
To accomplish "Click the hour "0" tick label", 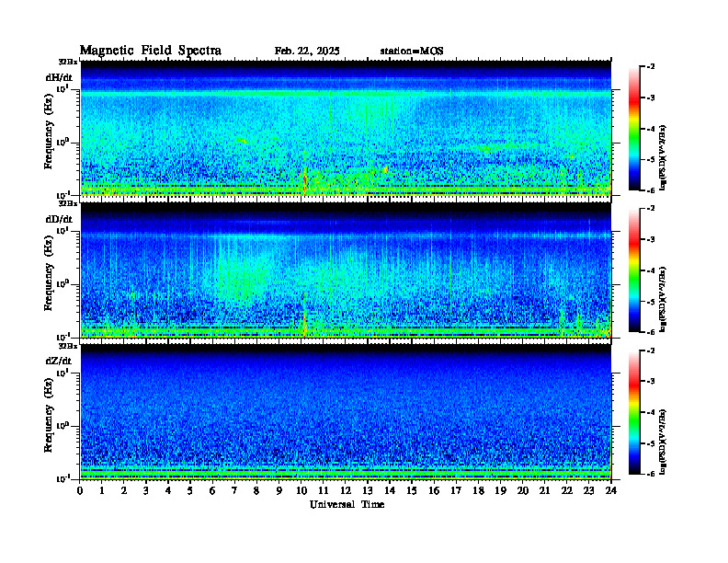I will click(80, 490).
